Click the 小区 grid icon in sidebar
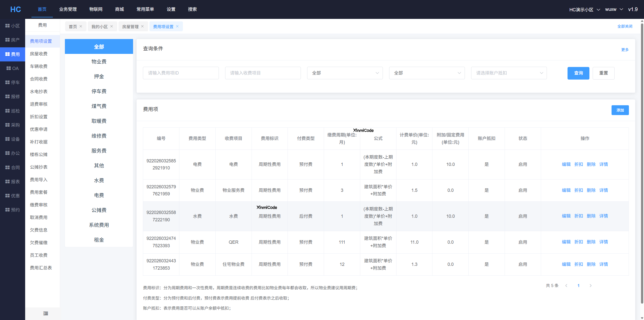The width and height of the screenshot is (644, 320). click(7, 26)
